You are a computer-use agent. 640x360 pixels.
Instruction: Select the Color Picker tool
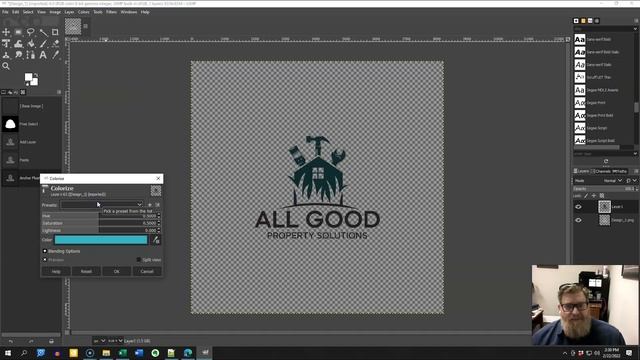55,55
